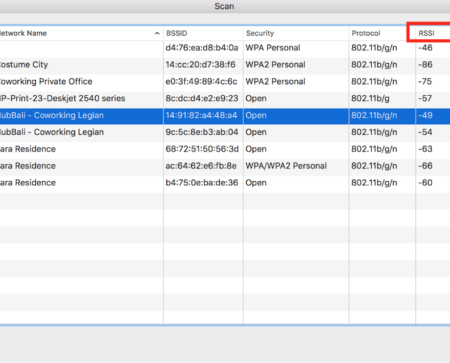Click RSSI value -86
Image resolution: width=450 pixels, height=363 pixels.
click(x=425, y=65)
